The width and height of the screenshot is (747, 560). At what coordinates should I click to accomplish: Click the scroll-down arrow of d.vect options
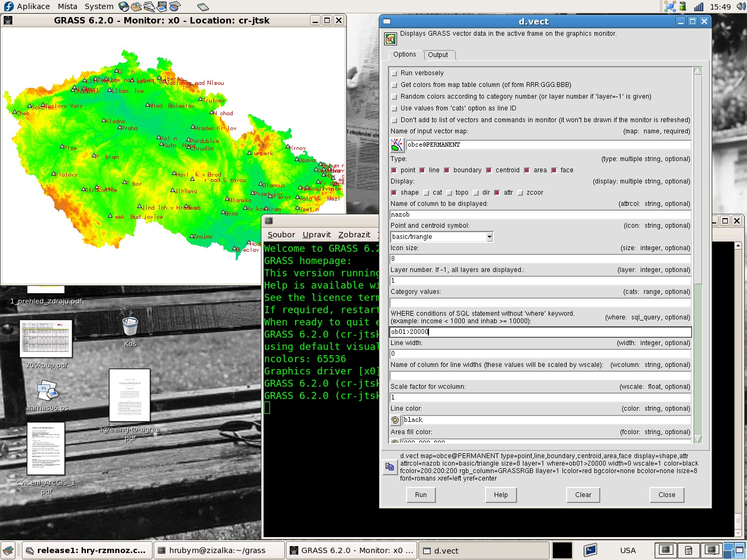pos(698,439)
